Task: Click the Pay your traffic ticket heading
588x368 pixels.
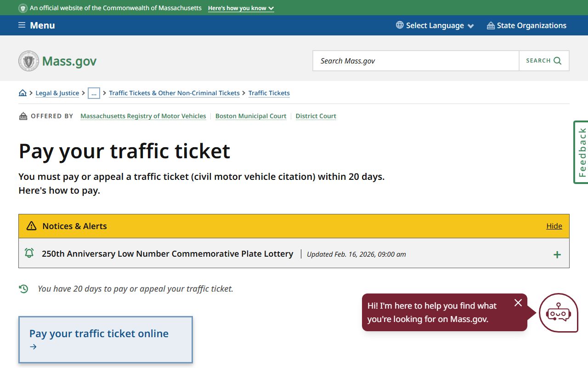Action: tap(124, 151)
